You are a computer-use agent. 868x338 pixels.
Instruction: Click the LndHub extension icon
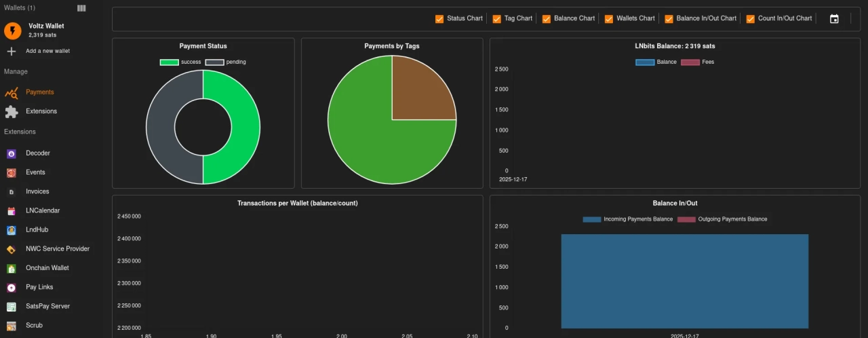pyautogui.click(x=12, y=230)
